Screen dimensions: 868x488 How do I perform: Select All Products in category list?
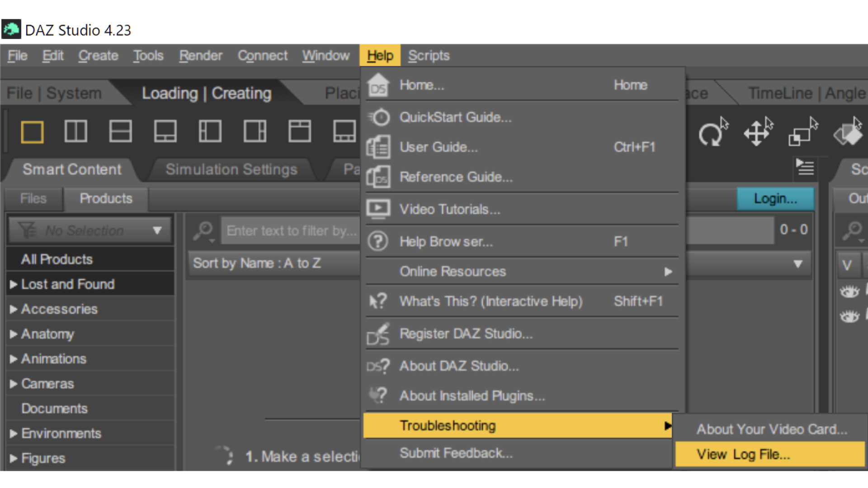[x=90, y=259]
